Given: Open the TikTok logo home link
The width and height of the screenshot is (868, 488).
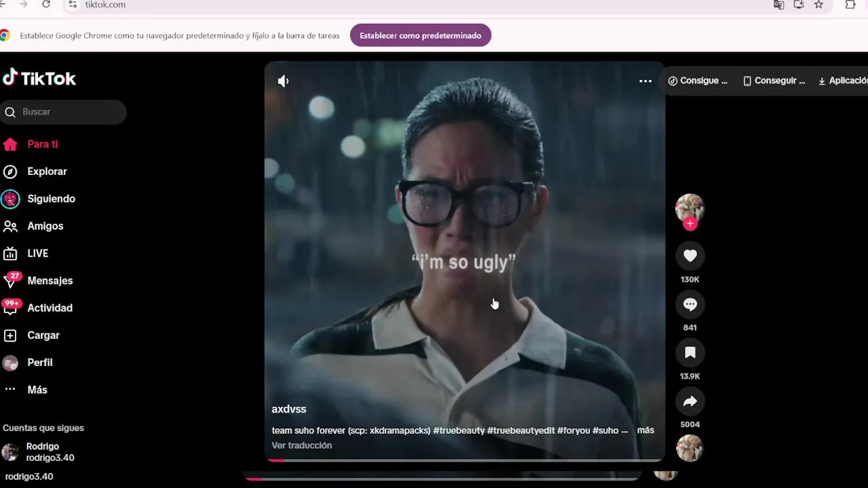Looking at the screenshot, I should [x=39, y=79].
